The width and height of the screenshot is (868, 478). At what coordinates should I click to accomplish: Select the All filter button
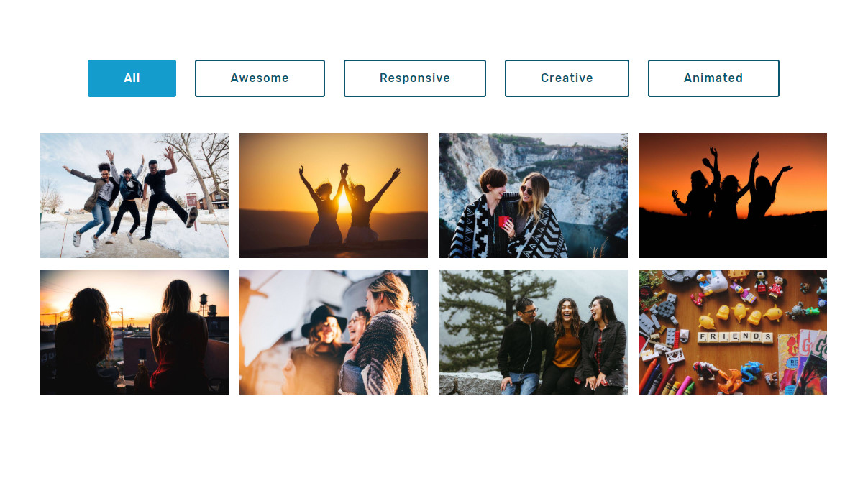click(132, 78)
